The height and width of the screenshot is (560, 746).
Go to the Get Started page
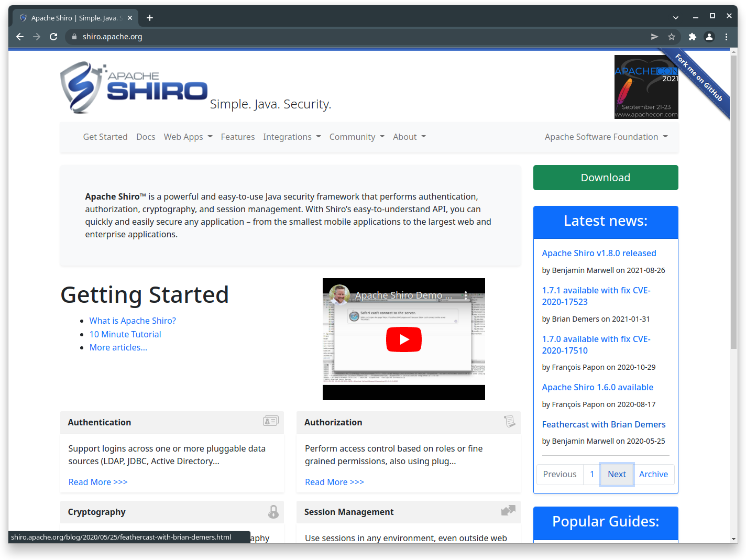(105, 137)
